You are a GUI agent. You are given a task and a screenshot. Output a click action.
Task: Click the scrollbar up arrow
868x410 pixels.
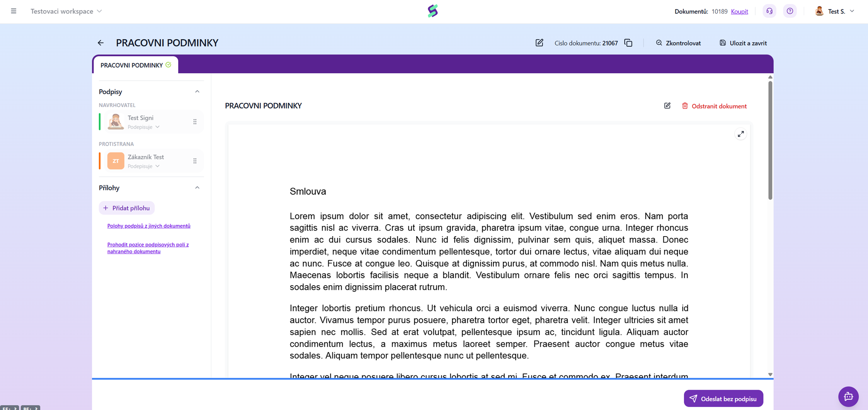pyautogui.click(x=770, y=77)
